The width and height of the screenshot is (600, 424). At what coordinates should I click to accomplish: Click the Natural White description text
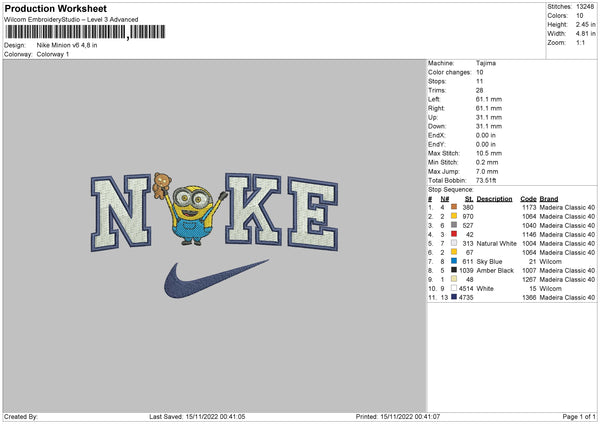(x=497, y=243)
